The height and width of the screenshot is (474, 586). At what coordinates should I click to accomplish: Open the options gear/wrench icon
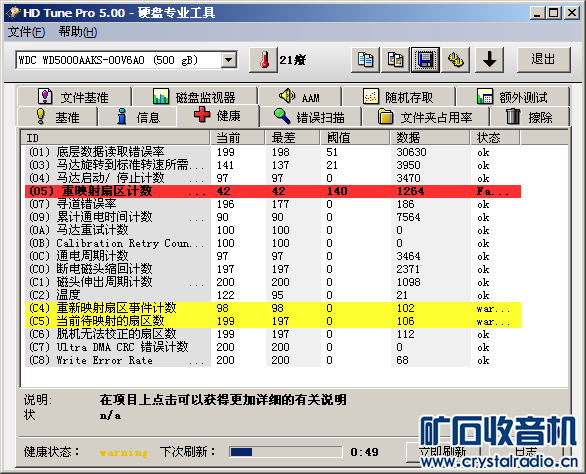(x=455, y=60)
